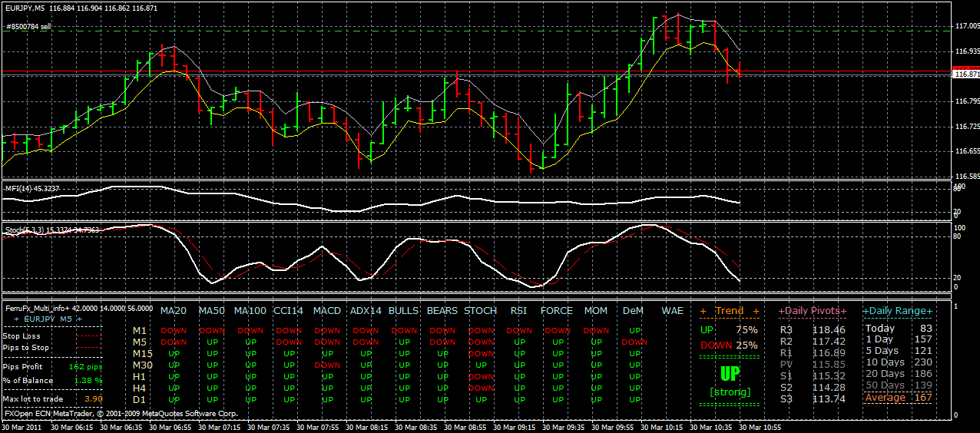This screenshot has width=980, height=433.
Task: Click the DOWN cell in M30 MACD
Action: coord(327,365)
